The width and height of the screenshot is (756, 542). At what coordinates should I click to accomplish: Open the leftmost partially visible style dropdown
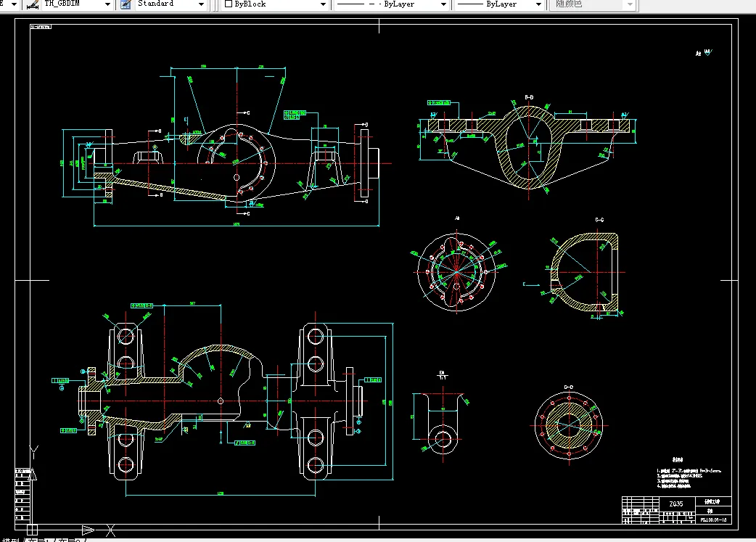pos(14,4)
